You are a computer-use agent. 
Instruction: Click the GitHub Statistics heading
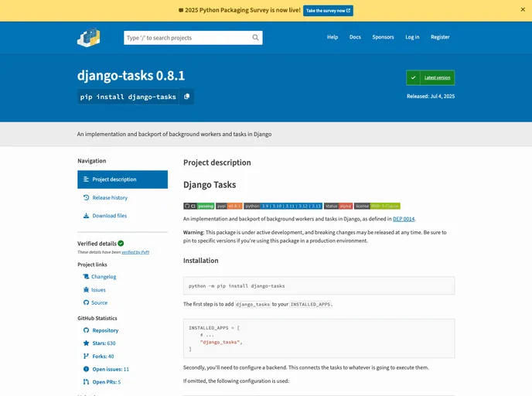pyautogui.click(x=97, y=319)
